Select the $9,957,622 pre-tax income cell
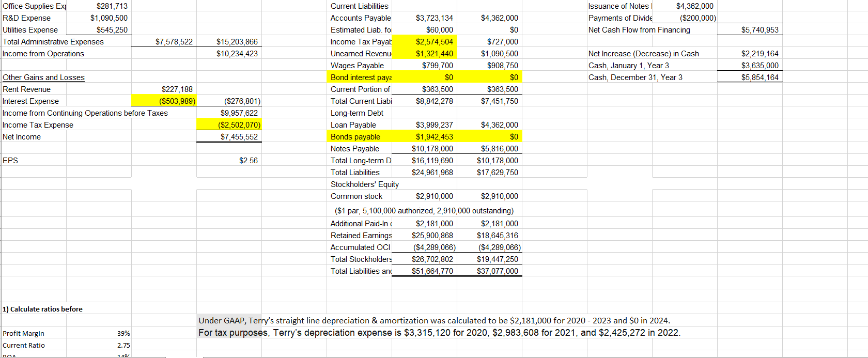868x358 pixels. 239,113
